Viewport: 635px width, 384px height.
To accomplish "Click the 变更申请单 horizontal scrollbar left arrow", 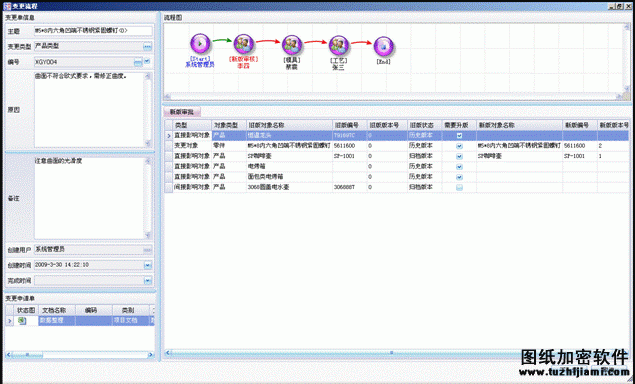I will pyautogui.click(x=9, y=355).
